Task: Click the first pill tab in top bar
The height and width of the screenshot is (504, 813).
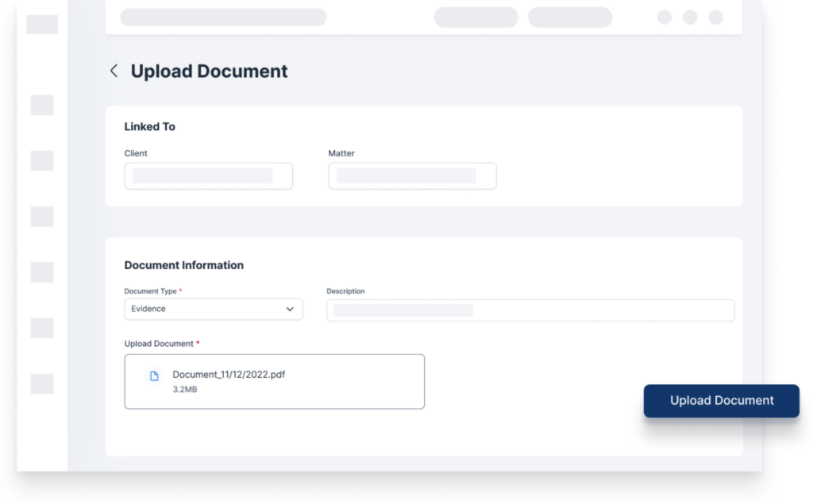Action: coord(476,17)
